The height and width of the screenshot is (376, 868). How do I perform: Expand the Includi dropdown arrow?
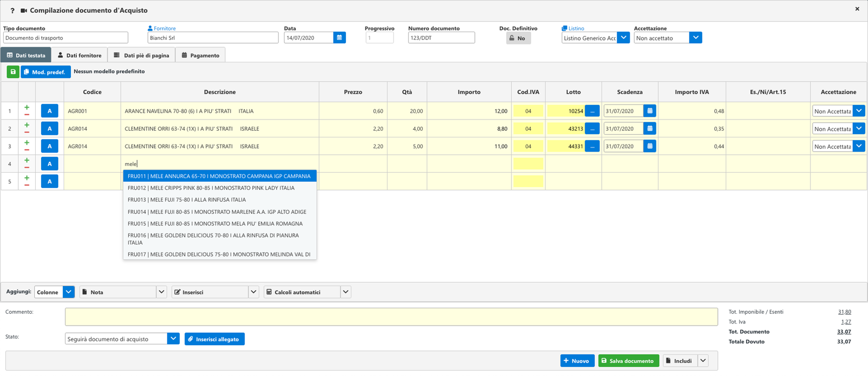pos(703,361)
